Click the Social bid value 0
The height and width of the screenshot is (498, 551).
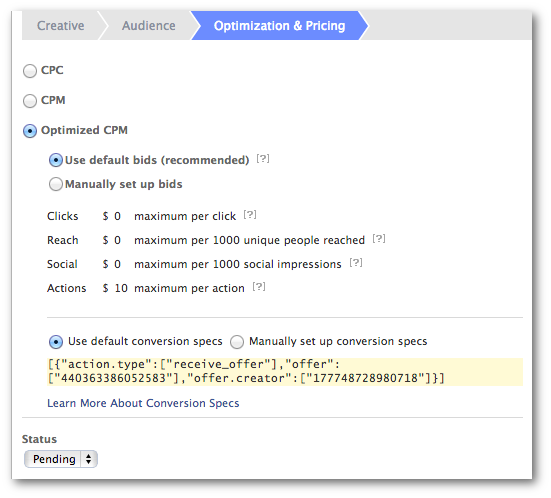point(117,264)
